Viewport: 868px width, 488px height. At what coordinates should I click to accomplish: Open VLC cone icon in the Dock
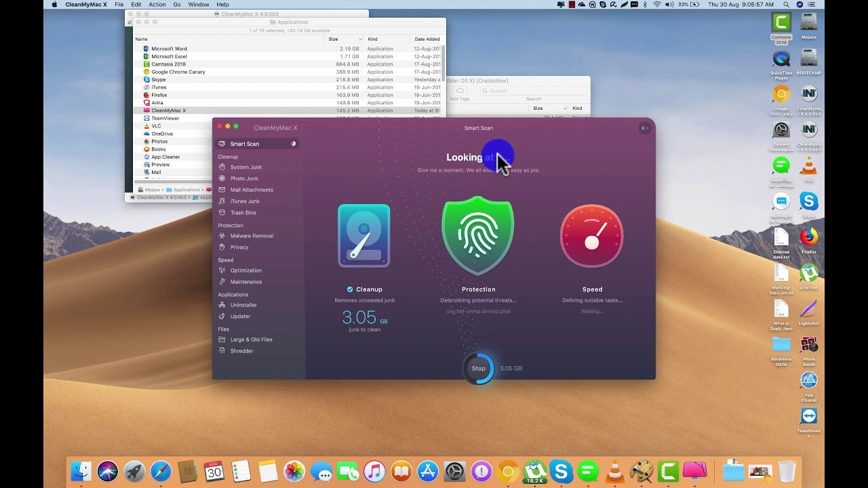click(615, 471)
